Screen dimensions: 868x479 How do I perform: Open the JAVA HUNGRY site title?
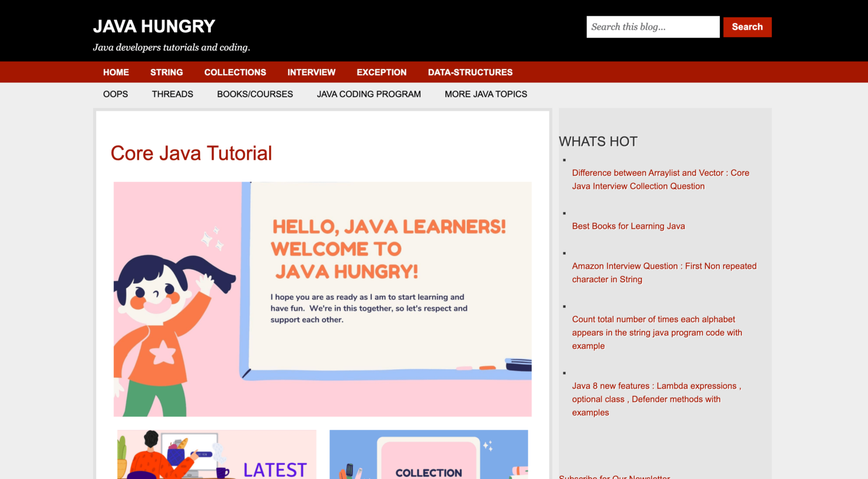154,26
